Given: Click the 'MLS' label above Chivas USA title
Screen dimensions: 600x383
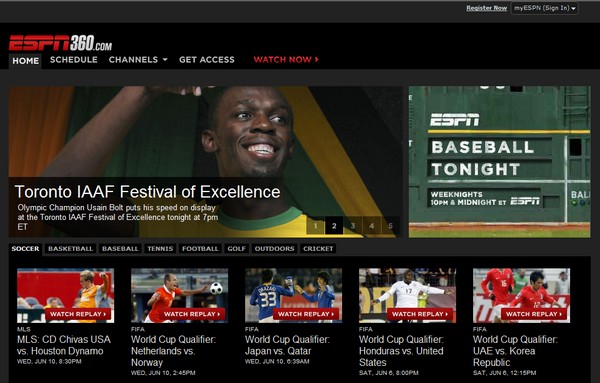Looking at the screenshot, I should coord(24,329).
